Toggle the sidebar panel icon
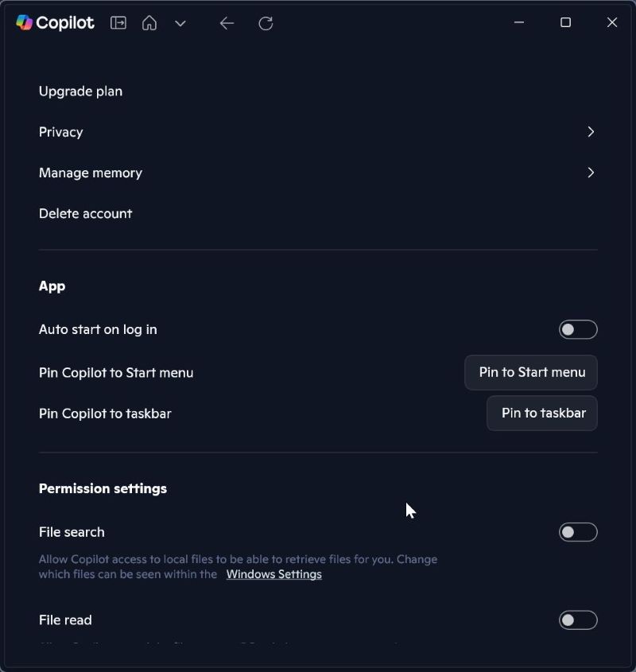This screenshot has width=636, height=672. (118, 23)
